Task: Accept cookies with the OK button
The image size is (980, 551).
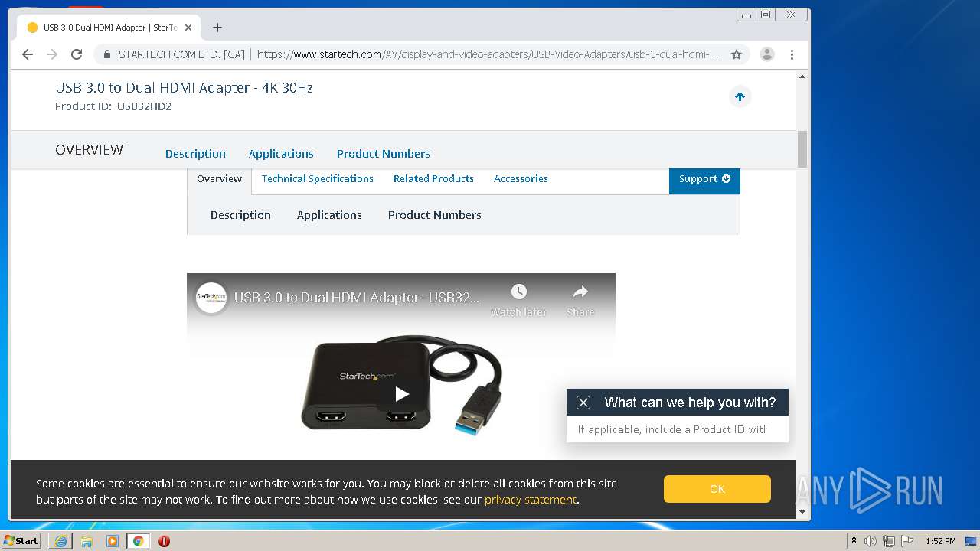Action: tap(717, 489)
